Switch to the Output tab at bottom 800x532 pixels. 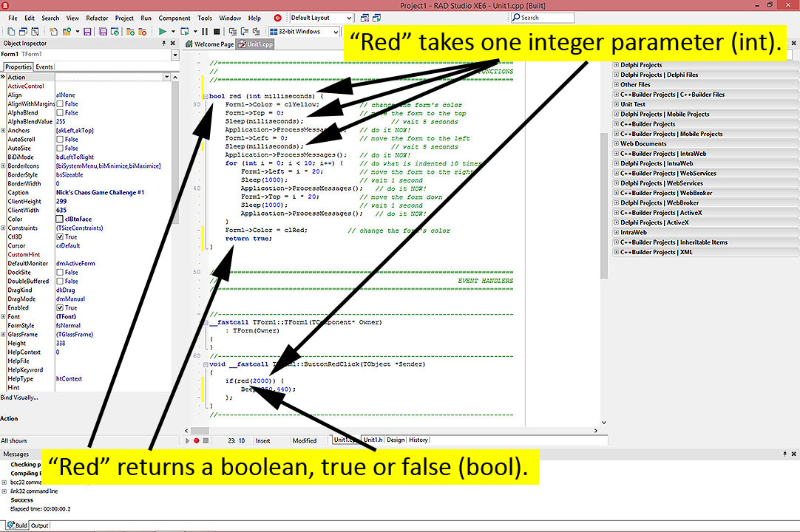[x=39, y=525]
